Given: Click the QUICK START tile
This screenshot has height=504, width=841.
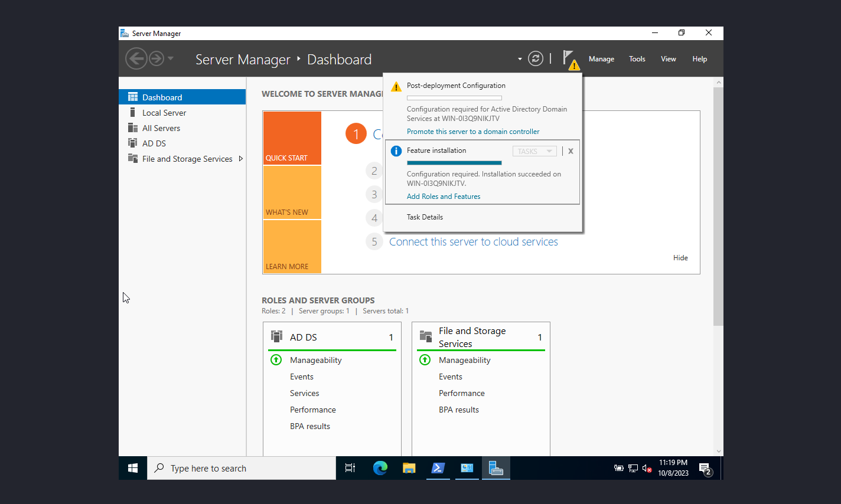Looking at the screenshot, I should 292,138.
